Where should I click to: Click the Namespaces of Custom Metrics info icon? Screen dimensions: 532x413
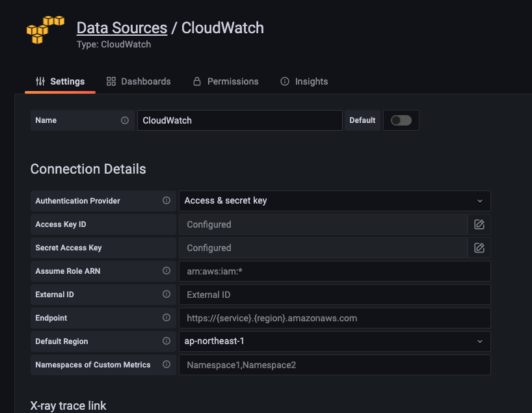[166, 365]
